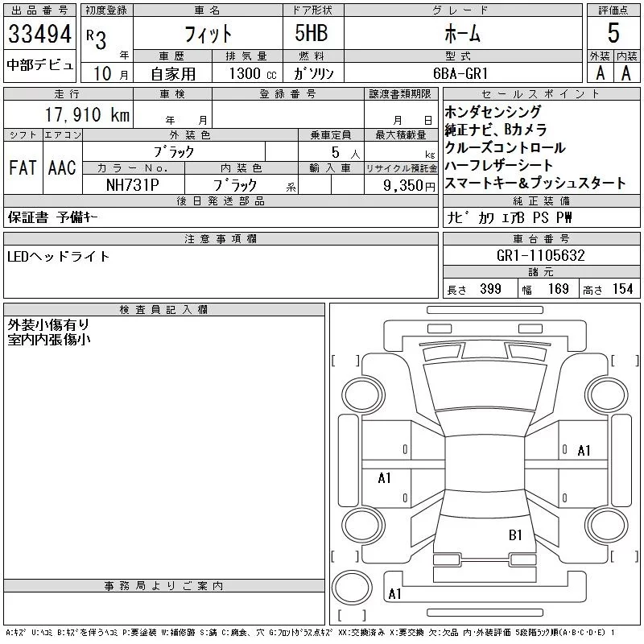Click the length value 399
The height and width of the screenshot is (644, 644).
(x=490, y=289)
